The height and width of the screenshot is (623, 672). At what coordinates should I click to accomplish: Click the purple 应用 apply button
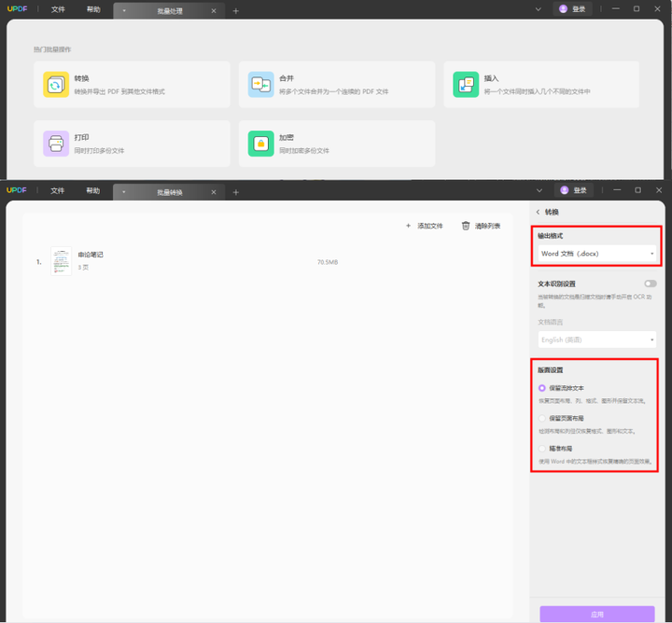[597, 614]
